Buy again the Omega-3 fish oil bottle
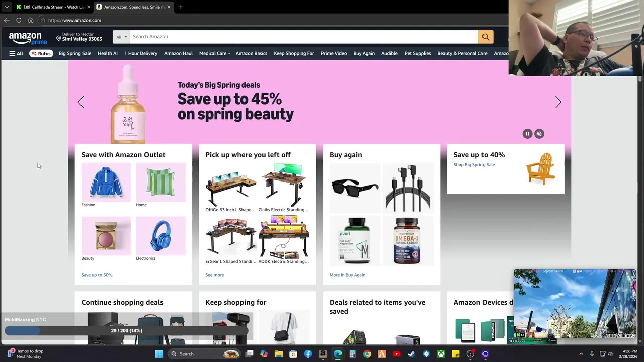 point(408,241)
